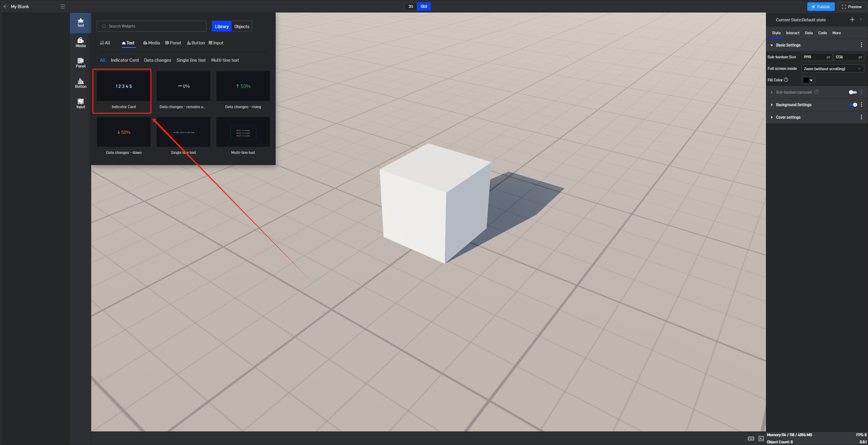Open the Data tab
This screenshot has height=445, width=868.
coord(809,33)
